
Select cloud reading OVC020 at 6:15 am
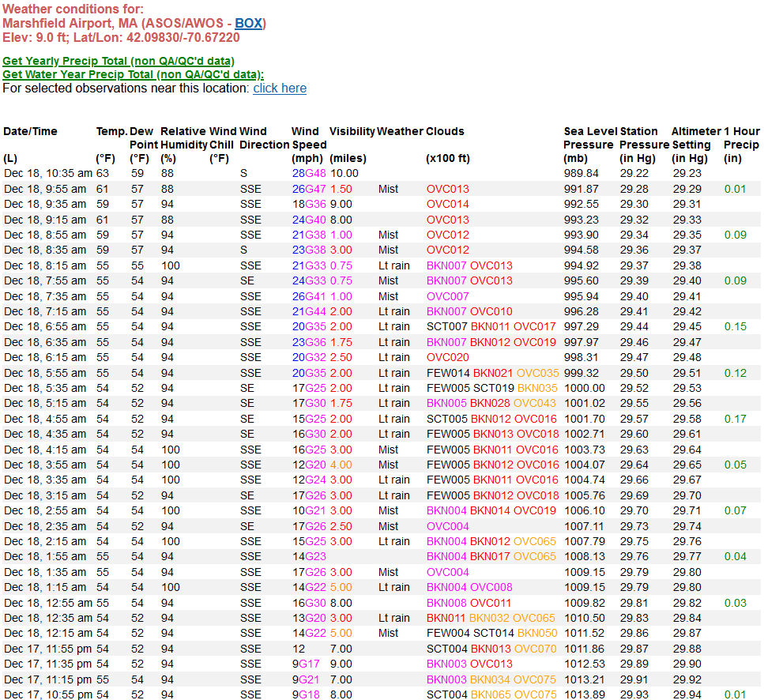click(x=448, y=358)
